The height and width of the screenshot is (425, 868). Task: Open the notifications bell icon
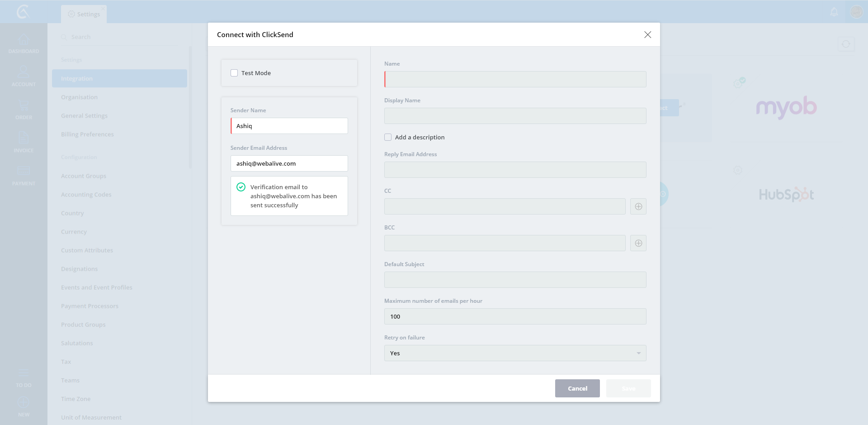click(834, 12)
